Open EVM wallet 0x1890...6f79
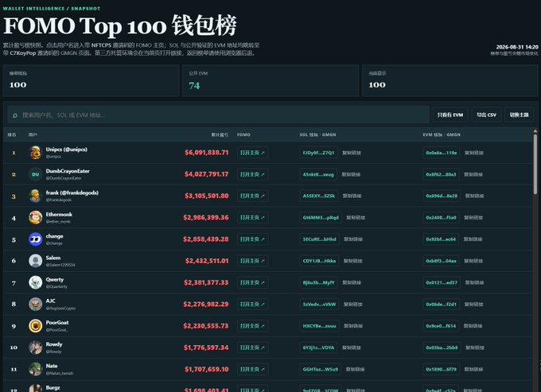The width and height of the screenshot is (541, 392). pos(442,369)
